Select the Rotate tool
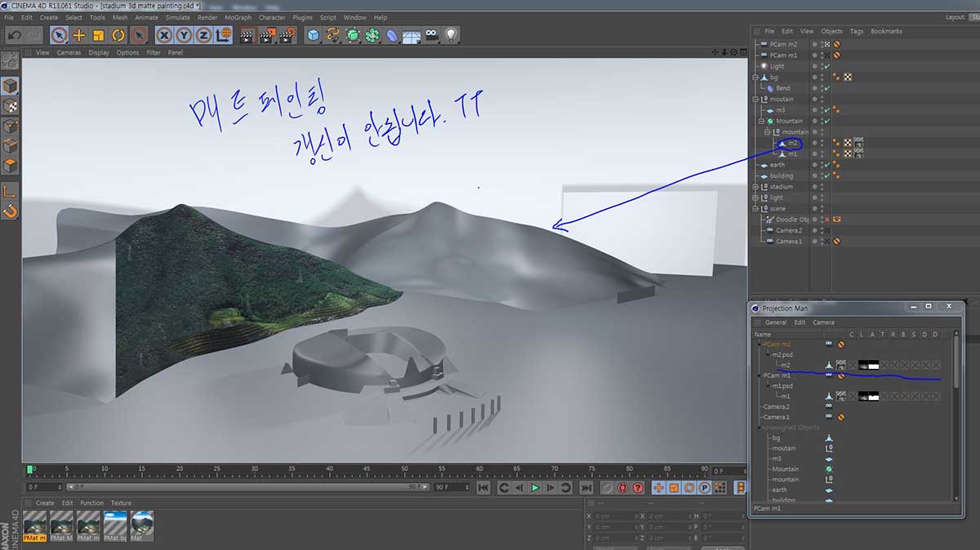The height and width of the screenshot is (550, 980). (118, 35)
